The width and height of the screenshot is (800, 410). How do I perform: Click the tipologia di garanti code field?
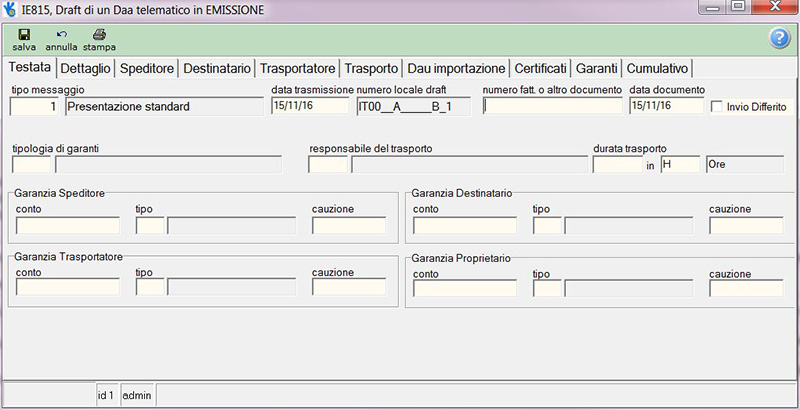31,165
